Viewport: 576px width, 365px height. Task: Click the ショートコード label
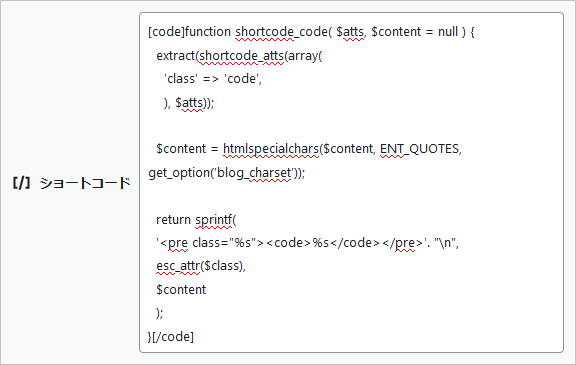(x=85, y=182)
